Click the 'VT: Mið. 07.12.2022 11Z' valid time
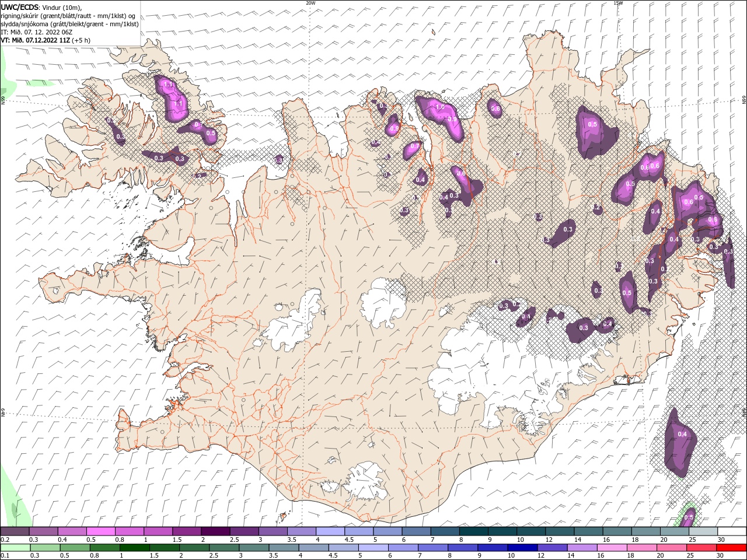The image size is (747, 560). [x=36, y=40]
